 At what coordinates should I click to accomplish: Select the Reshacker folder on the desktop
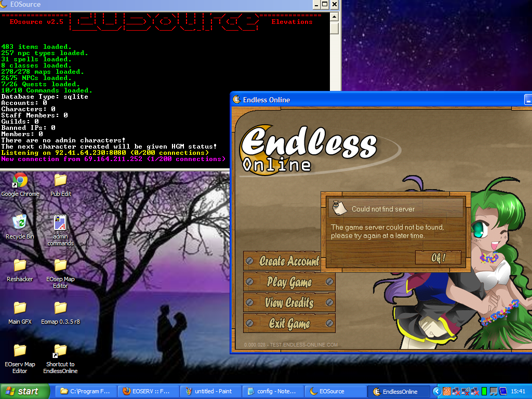point(20,265)
